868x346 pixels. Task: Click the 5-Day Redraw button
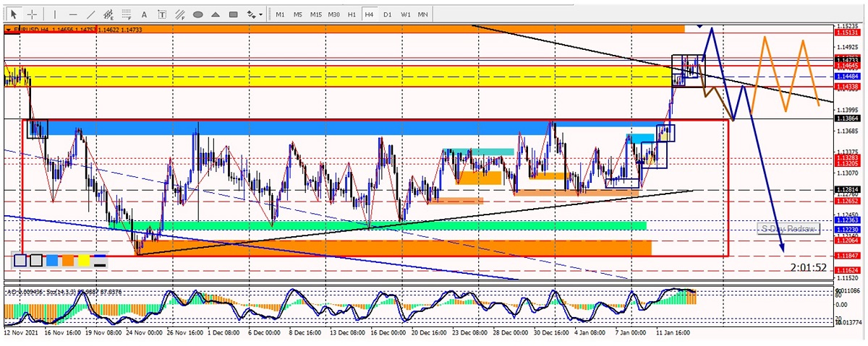pyautogui.click(x=788, y=229)
